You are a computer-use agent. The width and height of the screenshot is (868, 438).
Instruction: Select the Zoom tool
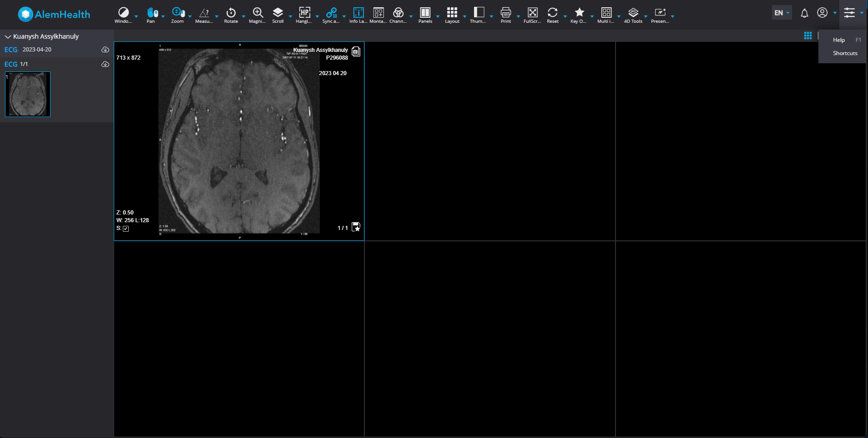point(177,15)
